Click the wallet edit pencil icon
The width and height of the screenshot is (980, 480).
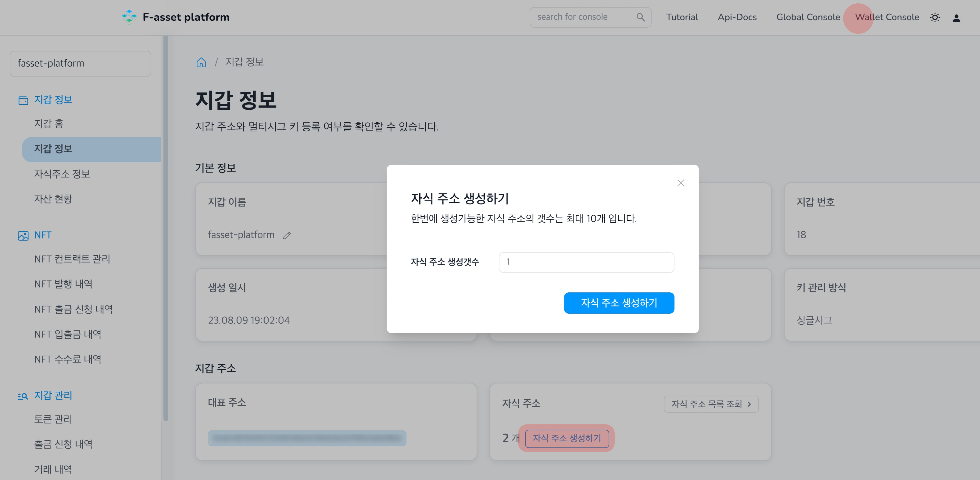288,235
